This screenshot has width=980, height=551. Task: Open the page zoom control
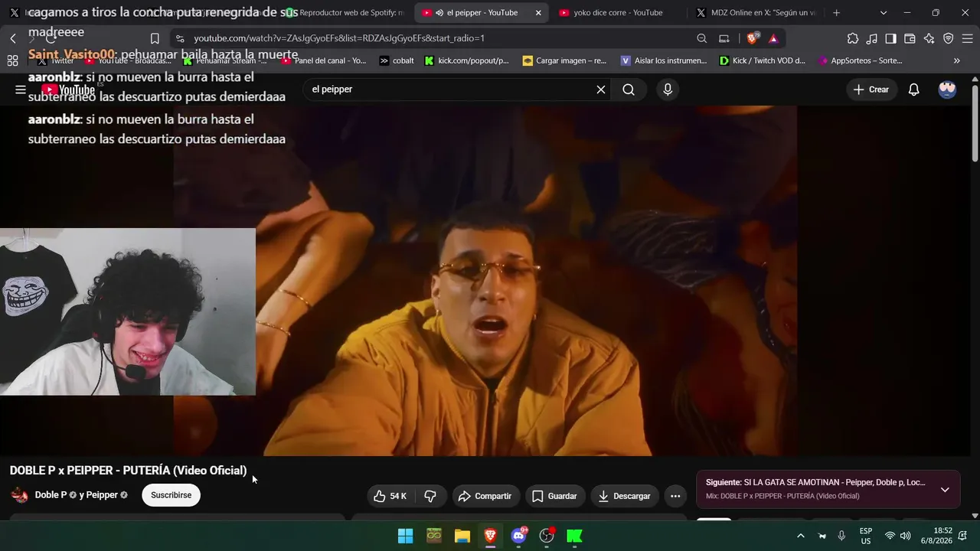coord(702,38)
